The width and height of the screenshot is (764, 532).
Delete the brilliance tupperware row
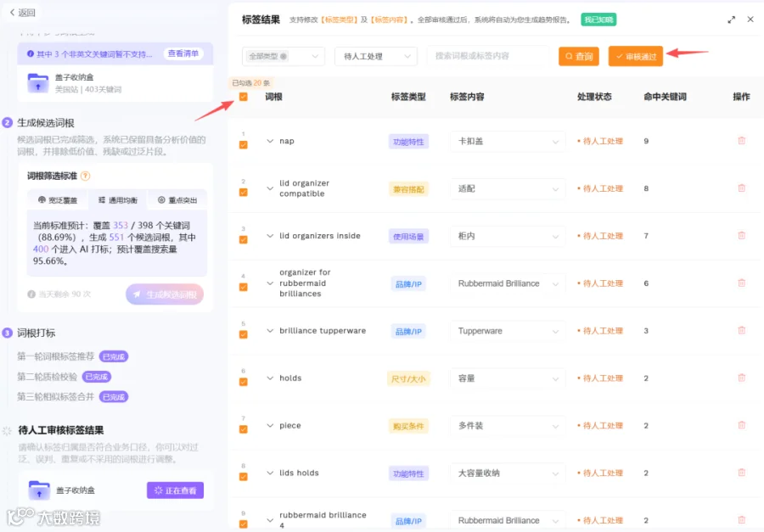click(741, 330)
